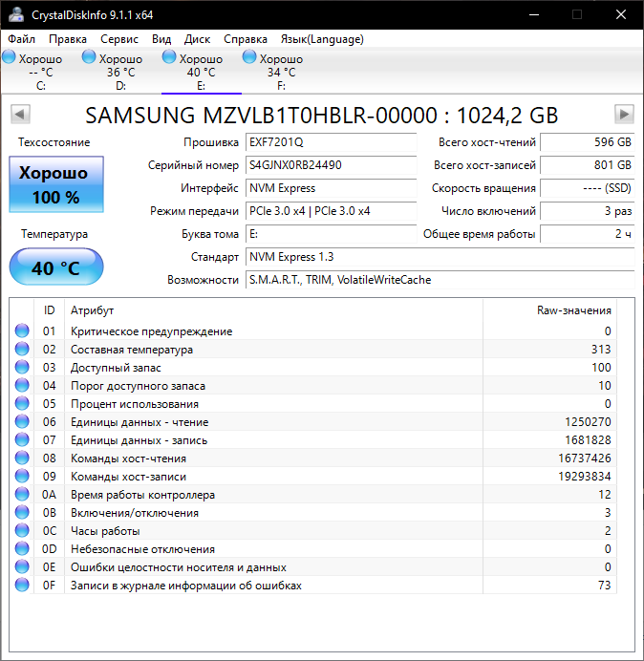Select row Критическое предупреждение
644x661 pixels.
[313, 330]
